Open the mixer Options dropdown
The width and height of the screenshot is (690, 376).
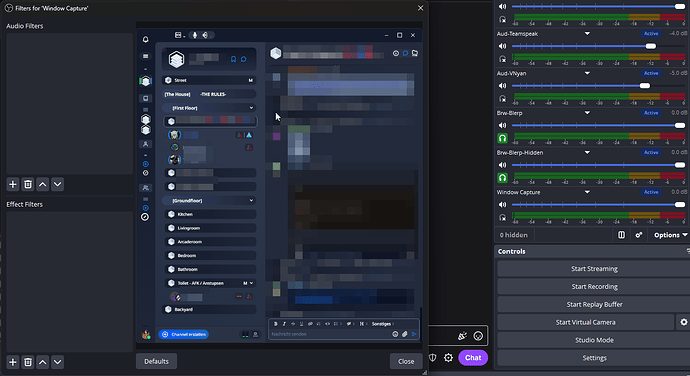pyautogui.click(x=670, y=235)
